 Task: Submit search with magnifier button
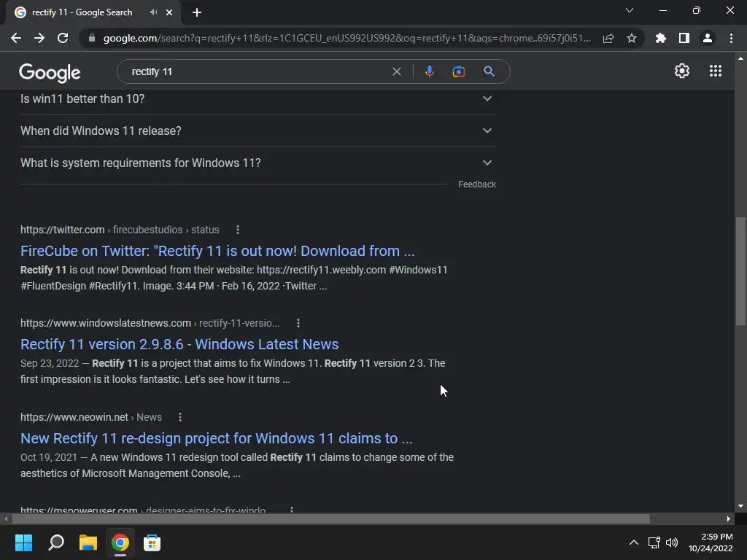pyautogui.click(x=489, y=71)
